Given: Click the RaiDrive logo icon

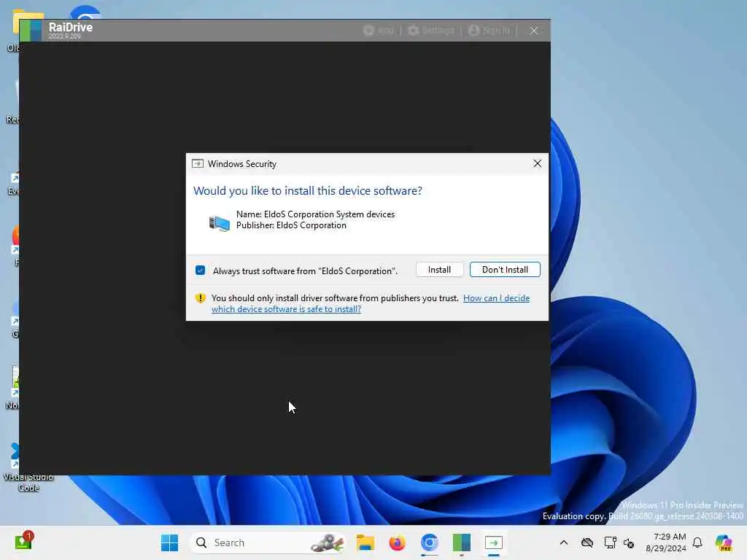Looking at the screenshot, I should click(31, 31).
